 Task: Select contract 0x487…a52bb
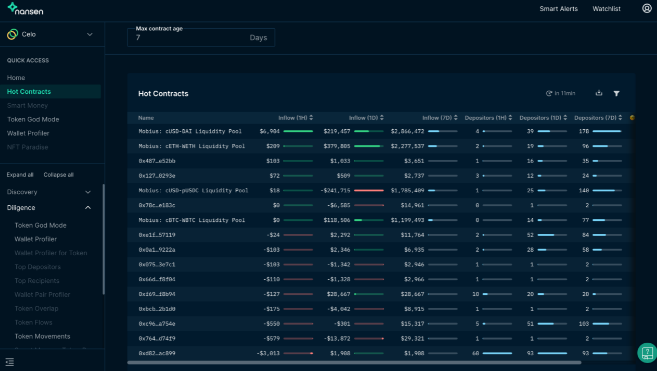157,161
